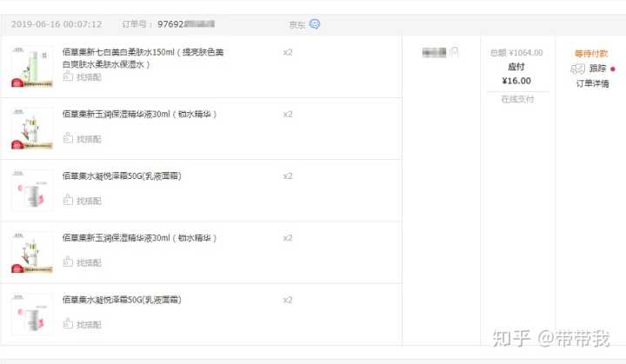This screenshot has width=626, height=364.
Task: Click the 等待付款 order status
Action: [591, 54]
